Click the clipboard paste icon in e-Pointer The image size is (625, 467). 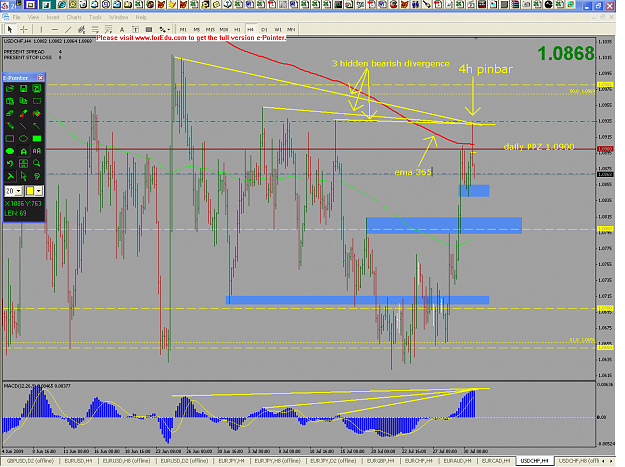pos(10,101)
